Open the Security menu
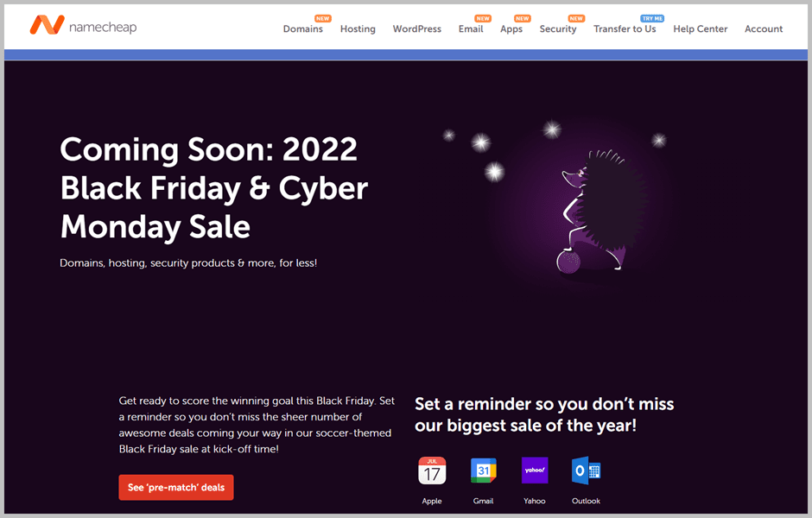 [x=558, y=29]
